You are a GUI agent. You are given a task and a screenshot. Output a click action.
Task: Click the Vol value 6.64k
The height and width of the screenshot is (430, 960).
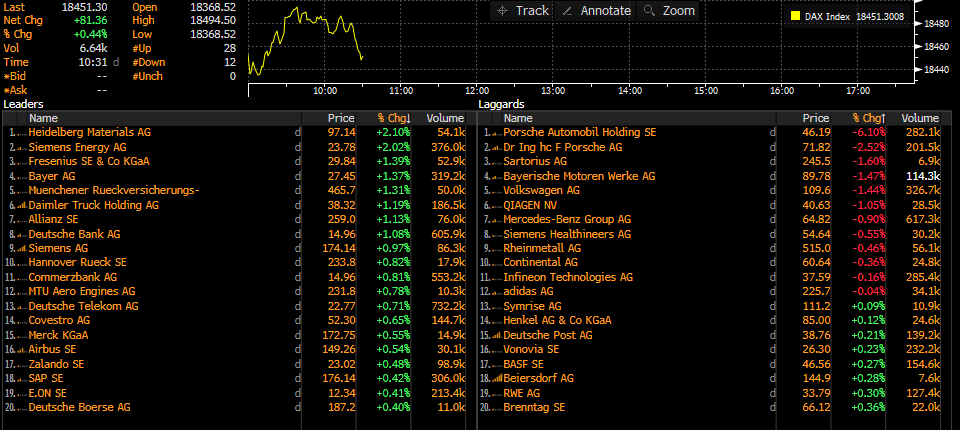[x=92, y=48]
